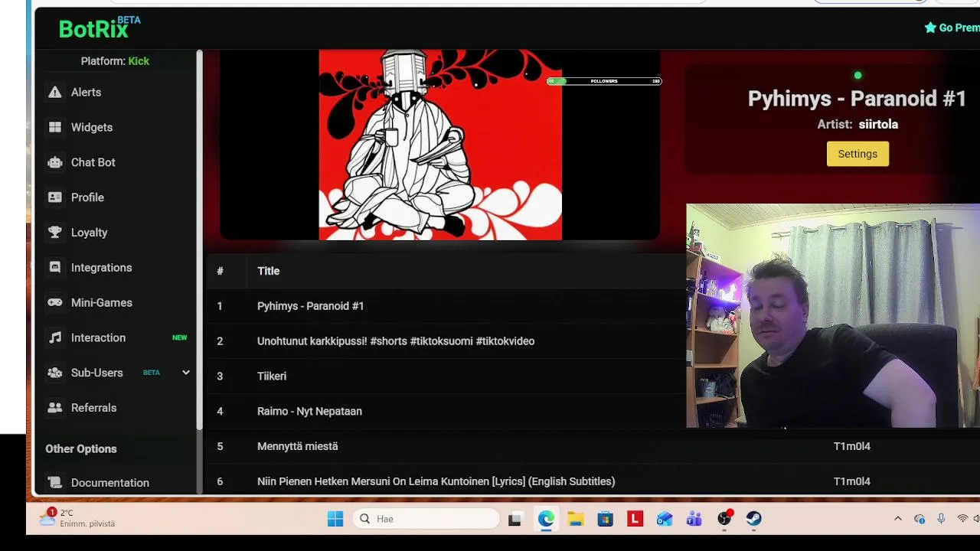980x551 pixels.
Task: Click the Go Premium star icon
Action: coord(930,28)
